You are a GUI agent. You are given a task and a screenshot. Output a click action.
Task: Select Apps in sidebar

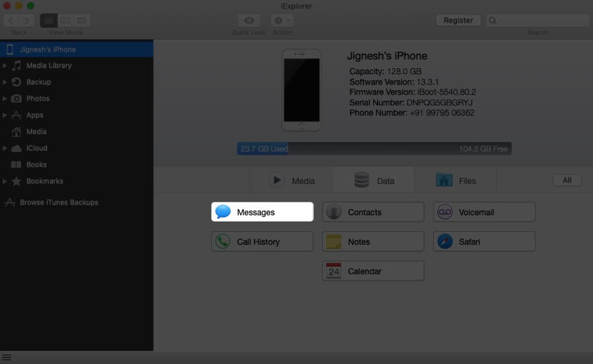pyautogui.click(x=77, y=115)
